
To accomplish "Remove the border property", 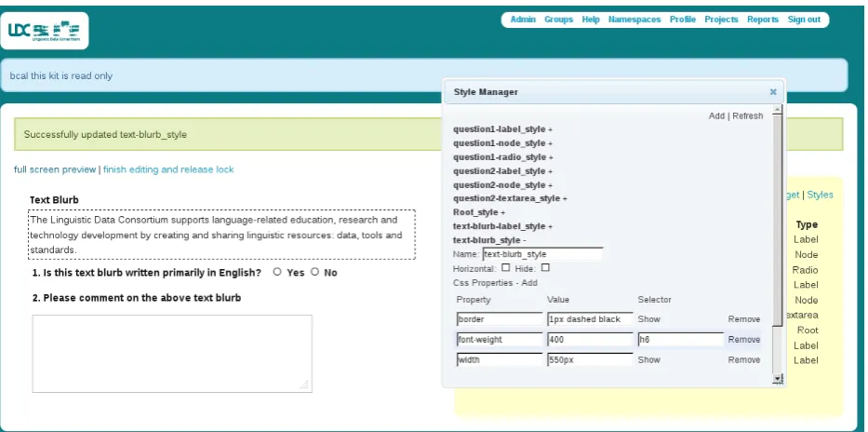I will [x=744, y=319].
